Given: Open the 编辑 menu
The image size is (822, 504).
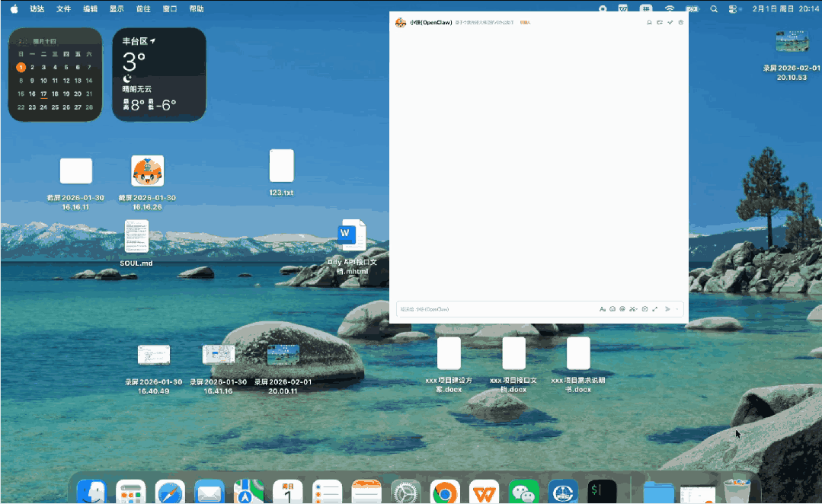Looking at the screenshot, I should pos(90,9).
